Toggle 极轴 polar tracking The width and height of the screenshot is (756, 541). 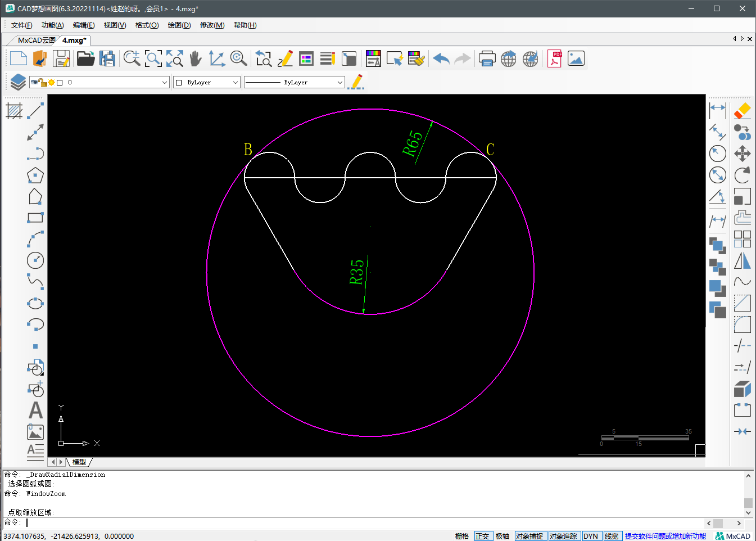pos(503,536)
